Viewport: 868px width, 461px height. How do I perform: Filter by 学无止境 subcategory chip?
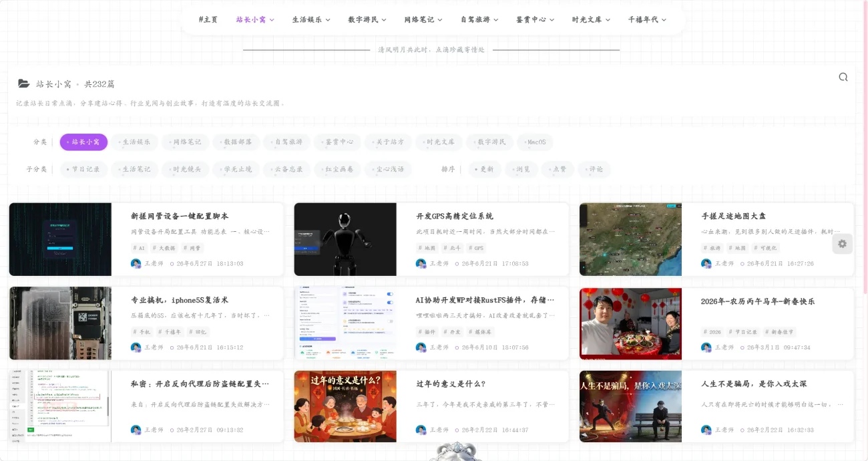pyautogui.click(x=236, y=170)
